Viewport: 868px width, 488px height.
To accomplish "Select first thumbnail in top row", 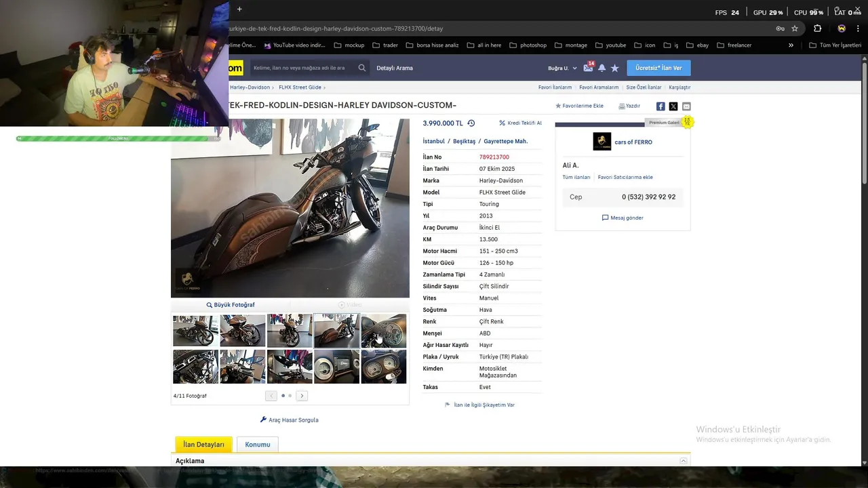I will click(195, 331).
